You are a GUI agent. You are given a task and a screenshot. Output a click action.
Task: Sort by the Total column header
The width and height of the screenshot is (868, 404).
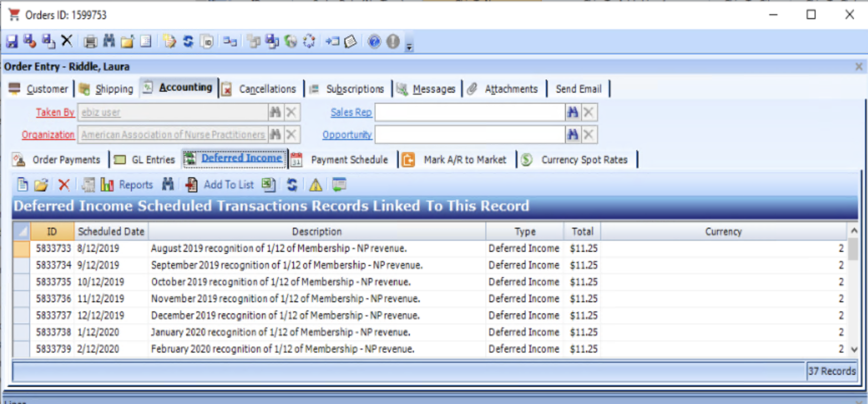coord(582,231)
